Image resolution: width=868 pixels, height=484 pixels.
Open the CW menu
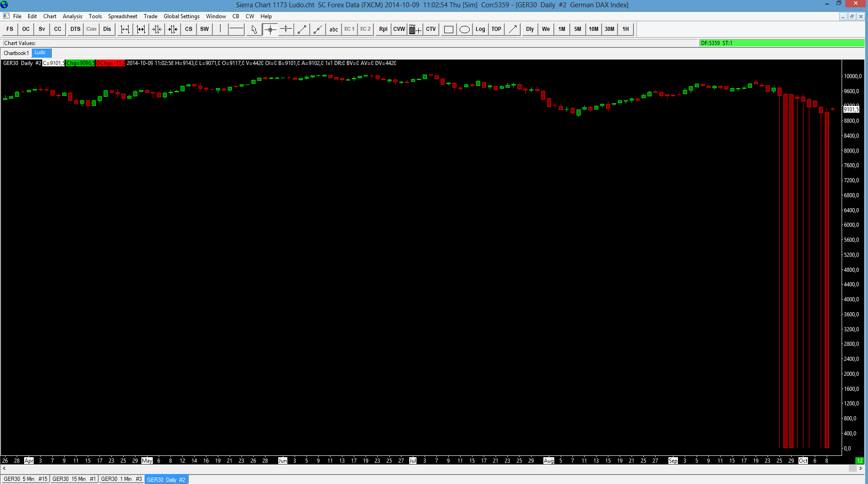point(250,16)
